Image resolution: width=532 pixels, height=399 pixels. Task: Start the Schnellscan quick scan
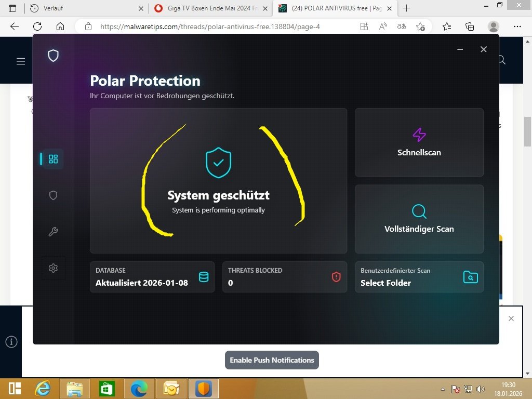[x=419, y=142]
